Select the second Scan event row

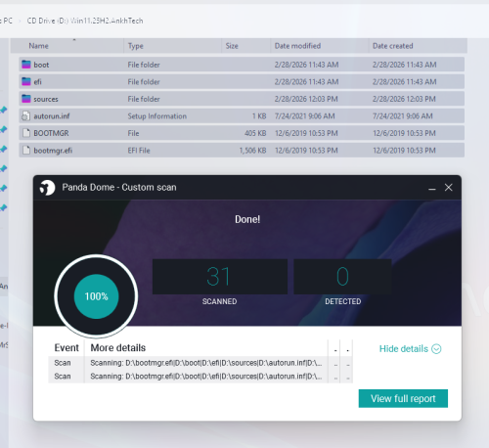[x=200, y=377]
